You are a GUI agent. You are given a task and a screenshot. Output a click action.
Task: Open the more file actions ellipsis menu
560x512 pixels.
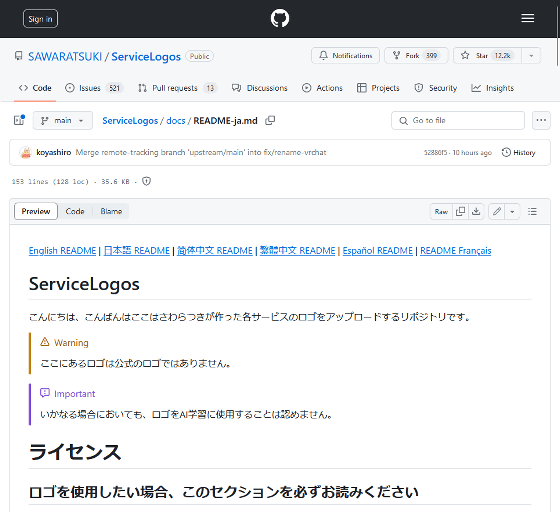[x=541, y=121]
